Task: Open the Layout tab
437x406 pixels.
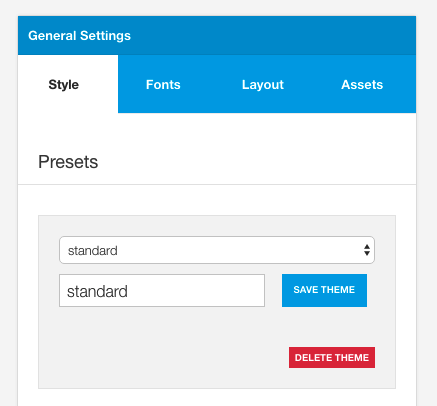Action: tap(263, 84)
